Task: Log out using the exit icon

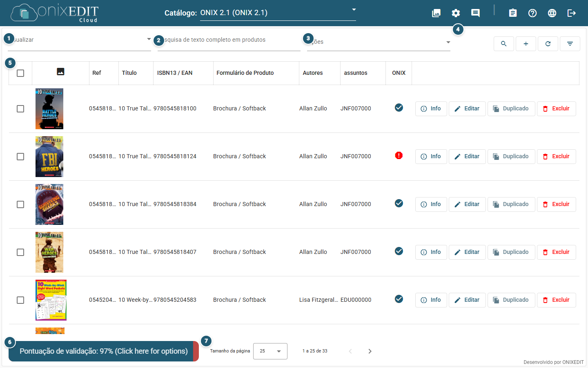Action: (572, 13)
